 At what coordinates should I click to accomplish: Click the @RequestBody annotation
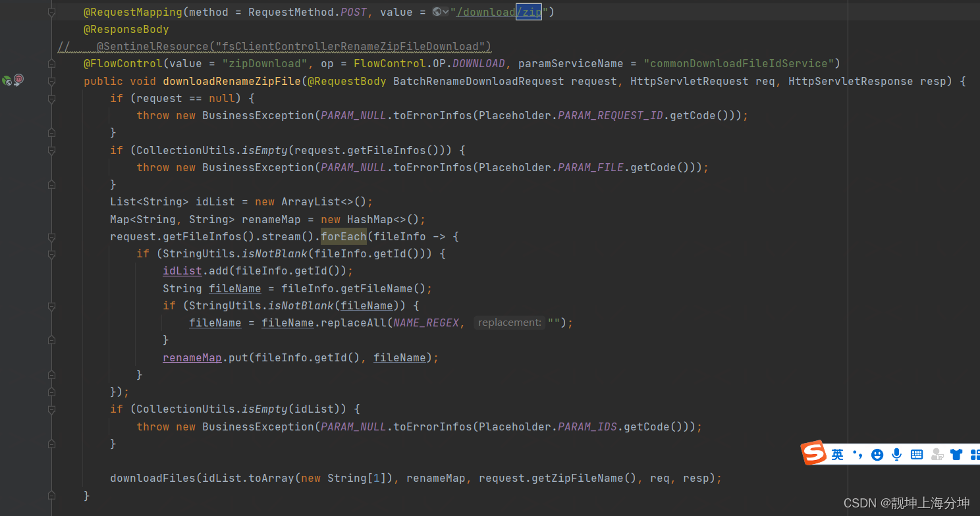(347, 81)
